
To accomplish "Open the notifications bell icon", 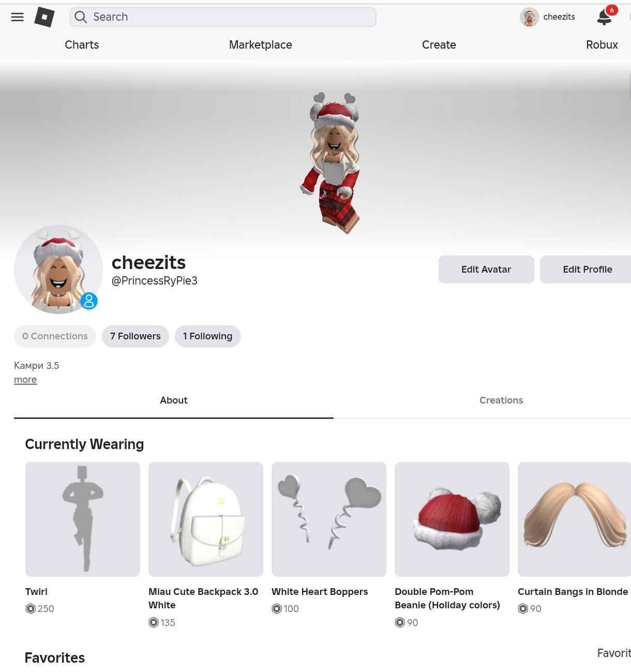I will [604, 17].
